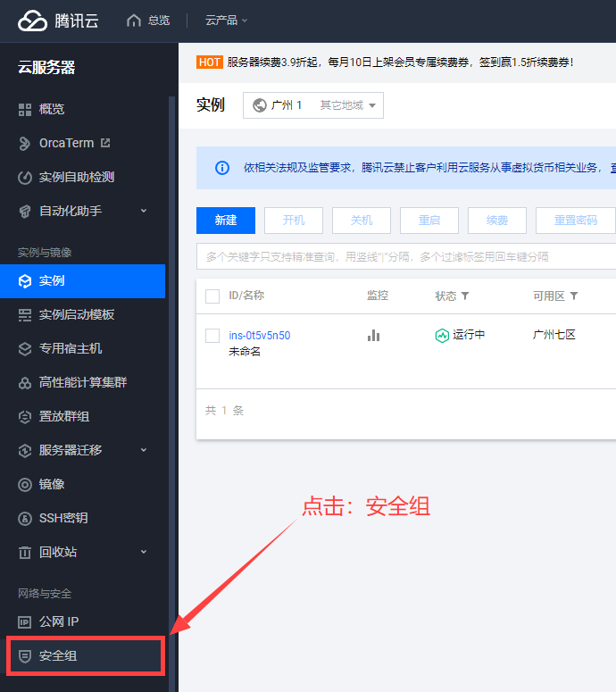Open the 总览 home icon
This screenshot has width=616, height=692.
pos(134,21)
